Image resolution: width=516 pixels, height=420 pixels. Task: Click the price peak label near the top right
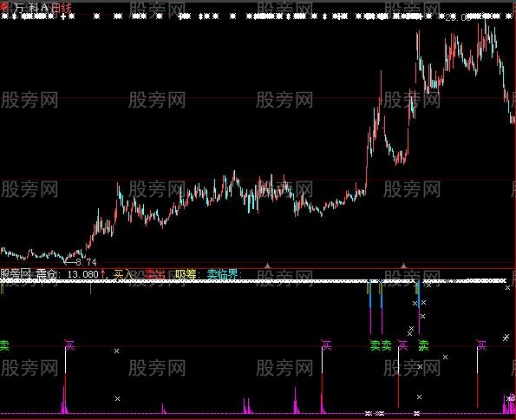[458, 17]
